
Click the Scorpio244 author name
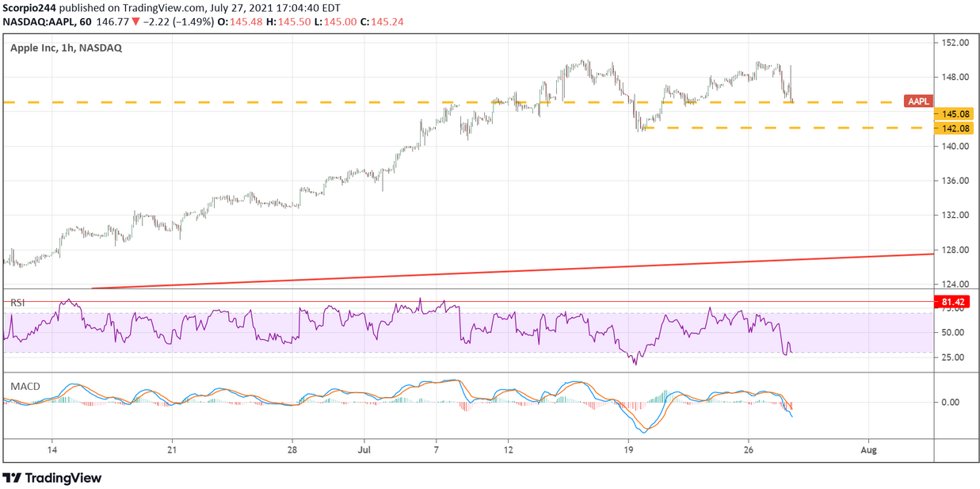pyautogui.click(x=30, y=8)
